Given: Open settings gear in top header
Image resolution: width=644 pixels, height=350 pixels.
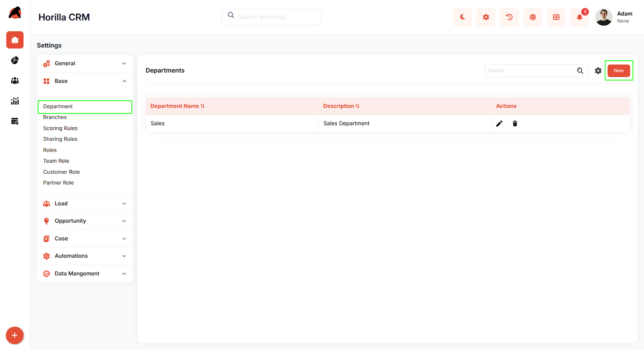Looking at the screenshot, I should click(486, 17).
